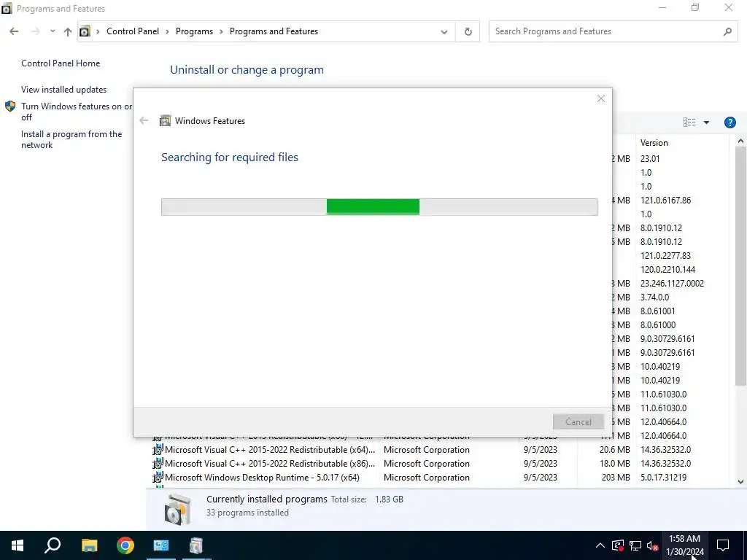The height and width of the screenshot is (560, 747).
Task: Click version 23.246.1127.0002 cell
Action: point(672,284)
